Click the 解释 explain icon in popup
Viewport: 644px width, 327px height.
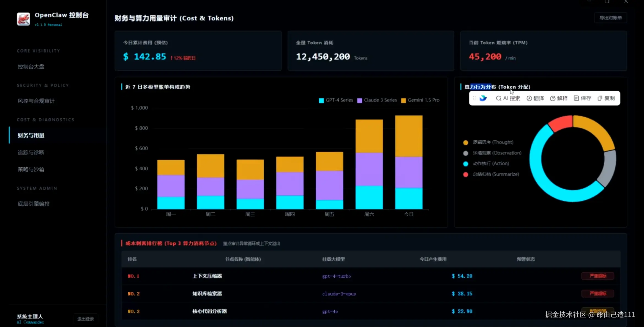(x=552, y=98)
